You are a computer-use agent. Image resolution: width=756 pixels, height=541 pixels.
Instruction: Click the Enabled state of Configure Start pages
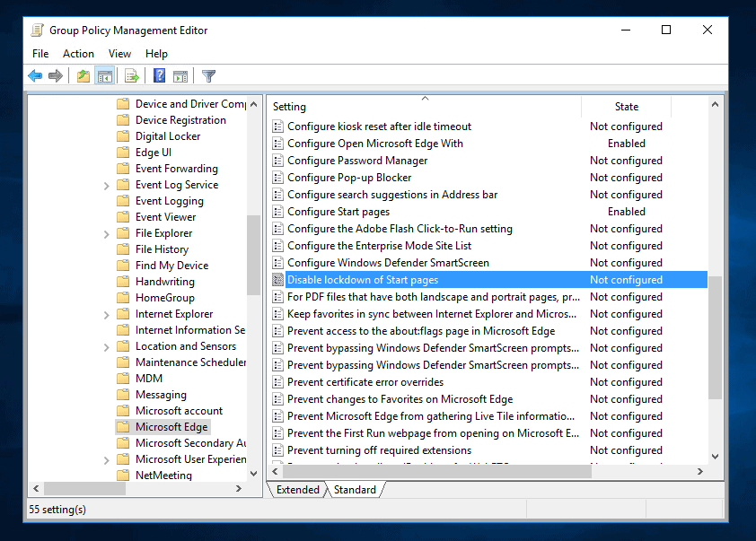tap(627, 212)
